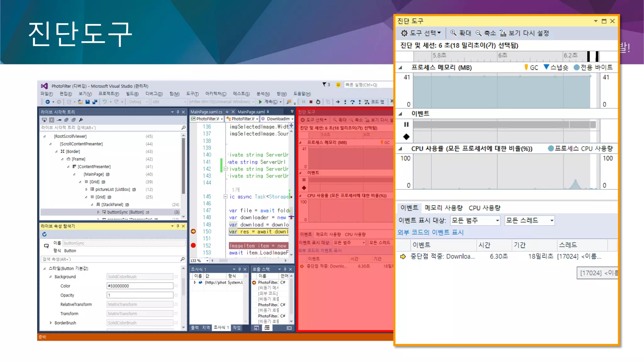
Task: Click the Color value field #33000000
Action: 140,286
